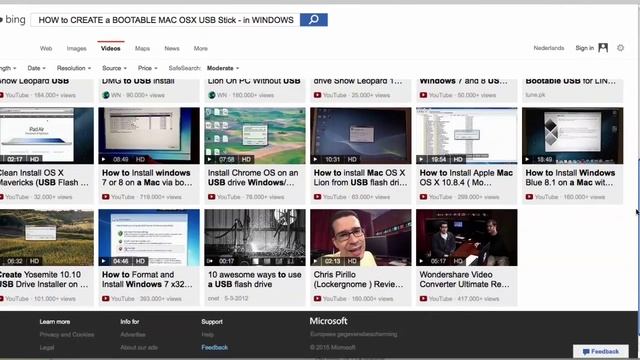Open How to Format and Install Windows 7 title
This screenshot has width=640, height=360.
pos(147,279)
